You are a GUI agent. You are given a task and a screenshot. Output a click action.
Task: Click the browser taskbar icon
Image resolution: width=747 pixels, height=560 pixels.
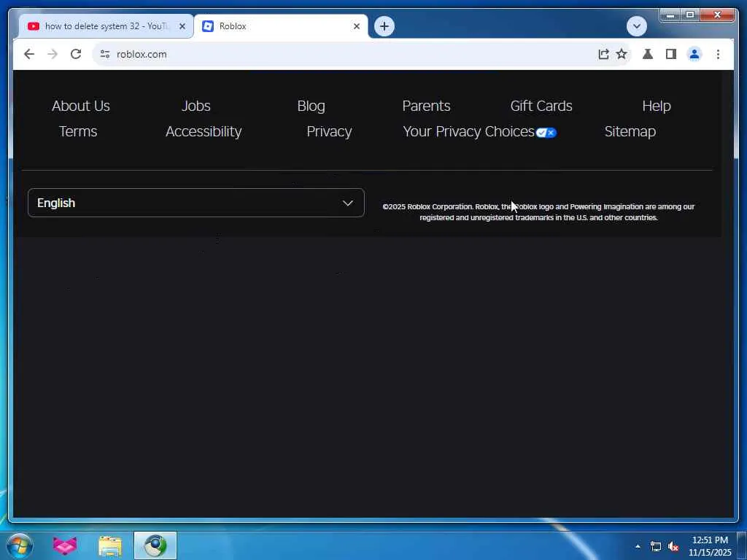155,545
